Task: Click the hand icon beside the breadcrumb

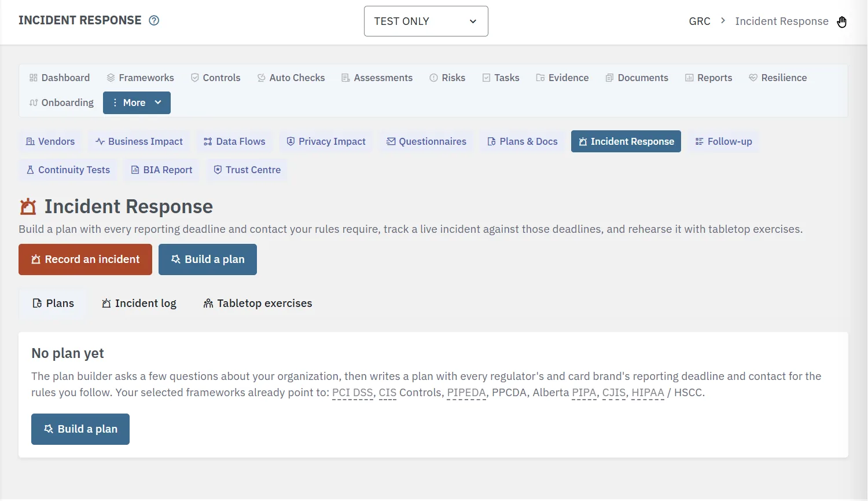Action: click(x=841, y=21)
